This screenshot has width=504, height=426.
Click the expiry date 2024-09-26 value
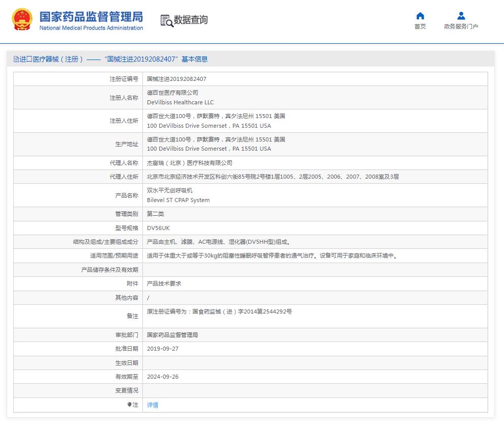click(x=163, y=377)
